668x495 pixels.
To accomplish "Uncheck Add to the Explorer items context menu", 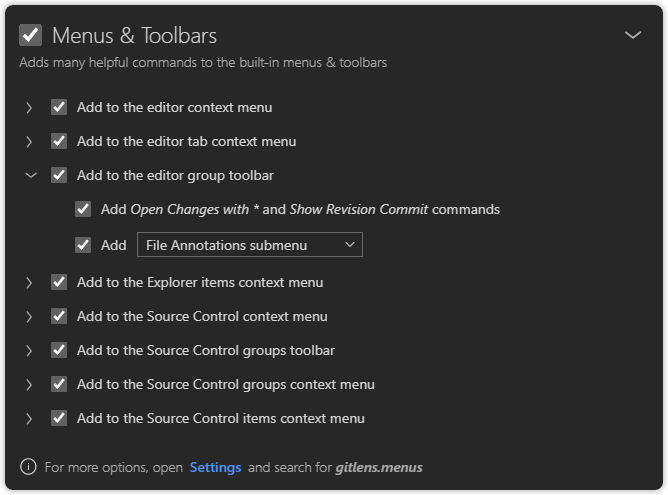I will click(59, 282).
